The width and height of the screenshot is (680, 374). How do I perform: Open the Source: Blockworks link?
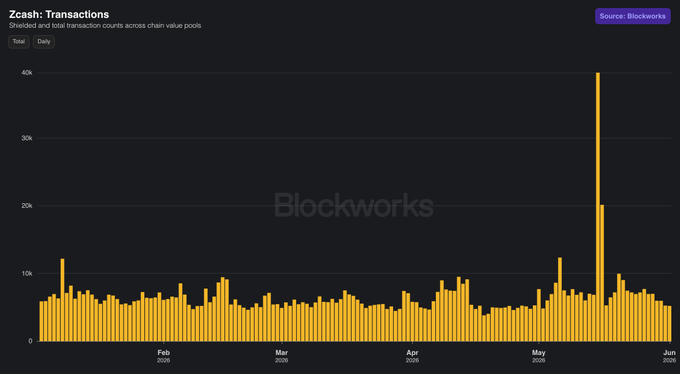632,16
